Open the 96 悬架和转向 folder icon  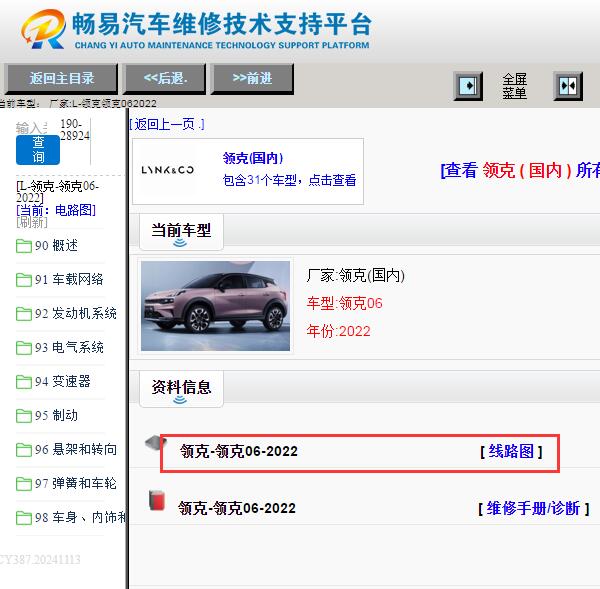click(x=24, y=450)
